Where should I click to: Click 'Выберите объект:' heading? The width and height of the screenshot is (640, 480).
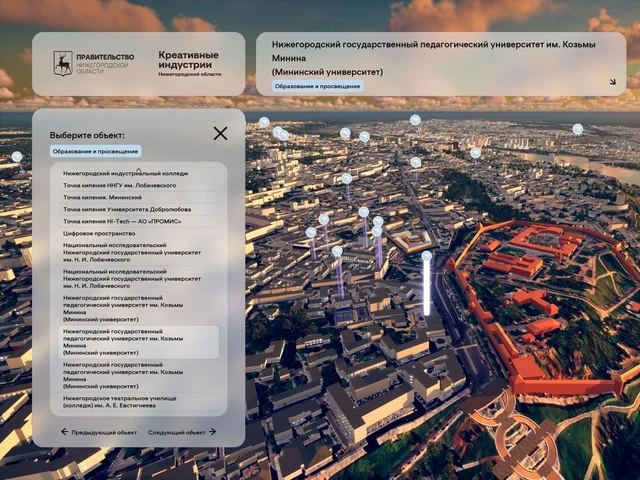(87, 136)
